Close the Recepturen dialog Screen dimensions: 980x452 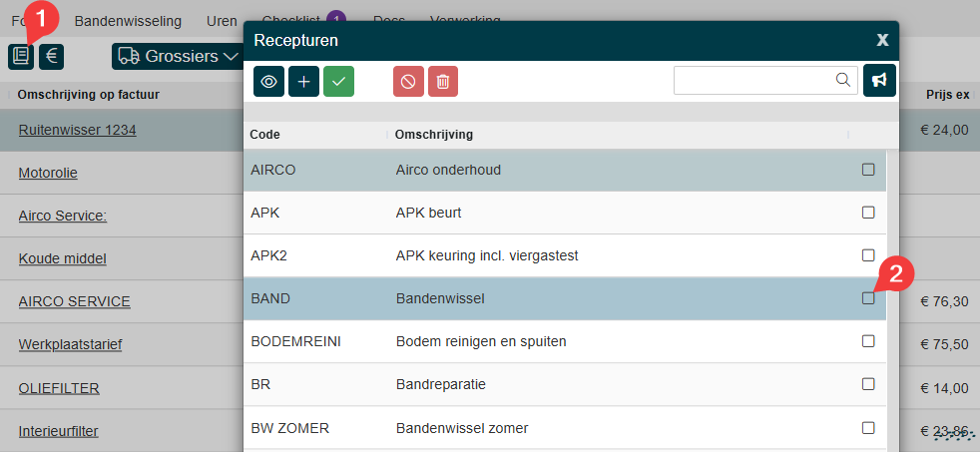(x=882, y=40)
